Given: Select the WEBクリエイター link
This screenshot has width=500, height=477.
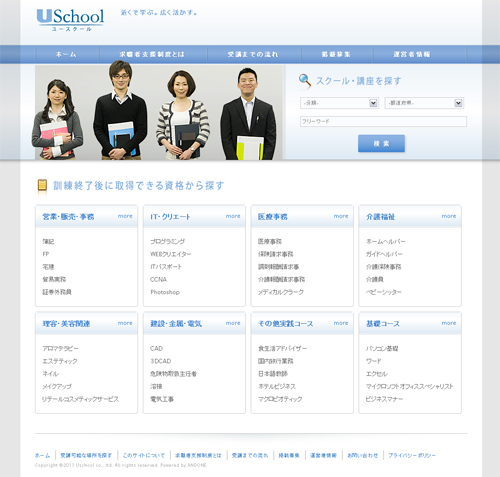Looking at the screenshot, I should pyautogui.click(x=171, y=254).
